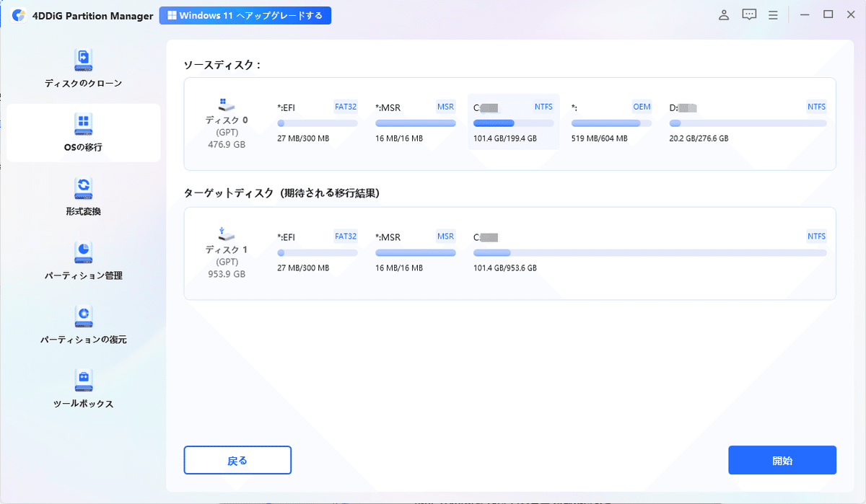This screenshot has width=866, height=504.
Task: Click the 953.9 GB disk size
Action: (226, 274)
